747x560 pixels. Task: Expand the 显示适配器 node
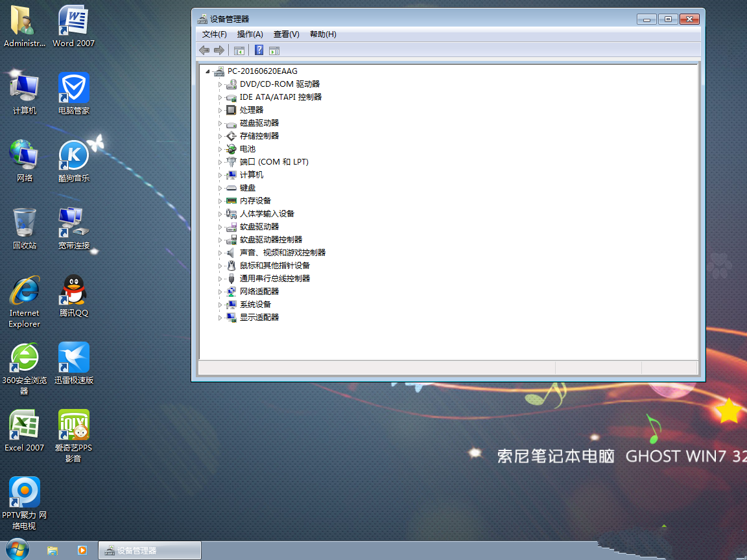(x=220, y=318)
